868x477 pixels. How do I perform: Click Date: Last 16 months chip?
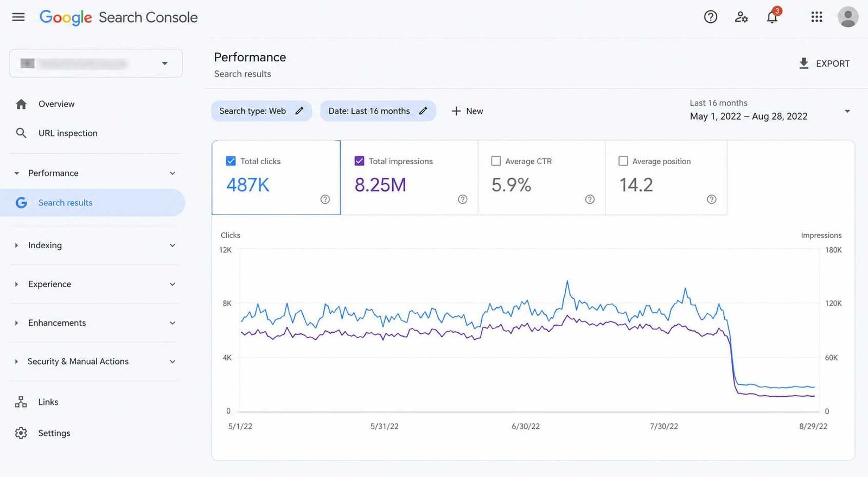point(378,111)
